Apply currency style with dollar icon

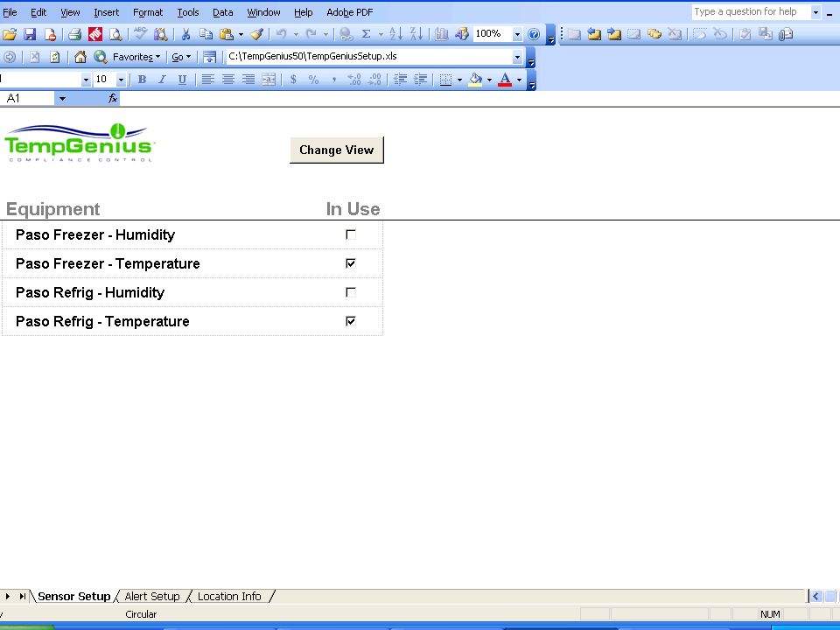click(x=293, y=80)
